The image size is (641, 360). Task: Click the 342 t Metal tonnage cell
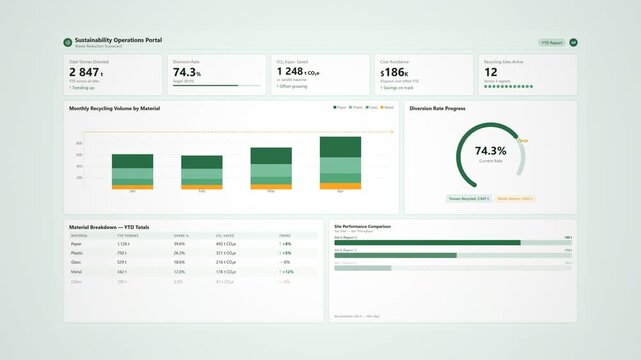122,272
